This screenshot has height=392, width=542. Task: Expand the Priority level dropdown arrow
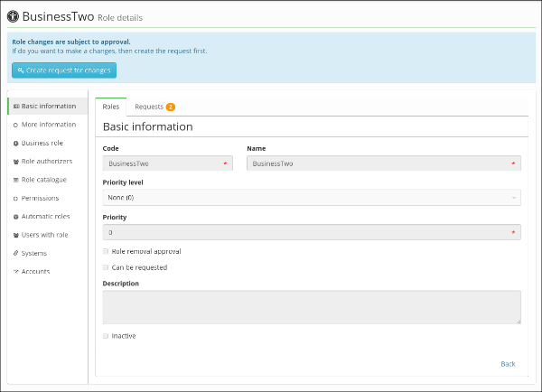[x=514, y=198]
